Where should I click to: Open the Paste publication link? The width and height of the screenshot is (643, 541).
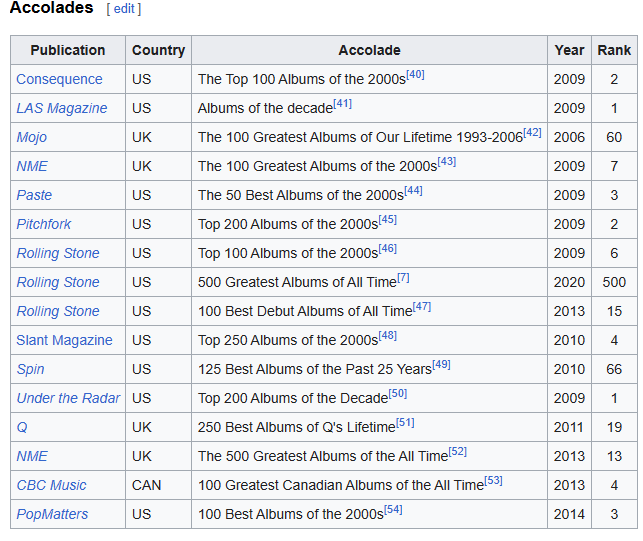coord(34,195)
